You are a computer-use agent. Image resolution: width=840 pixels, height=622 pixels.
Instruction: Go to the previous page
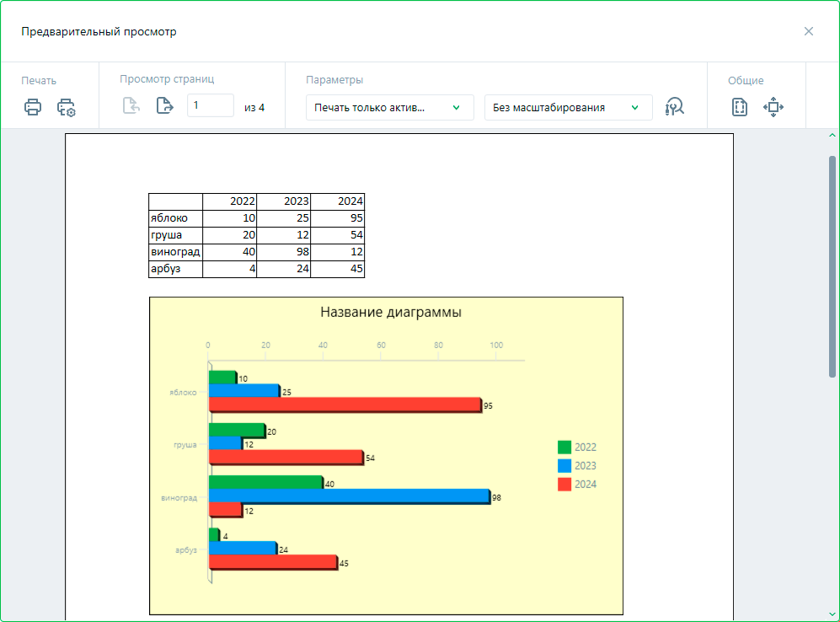[x=131, y=106]
